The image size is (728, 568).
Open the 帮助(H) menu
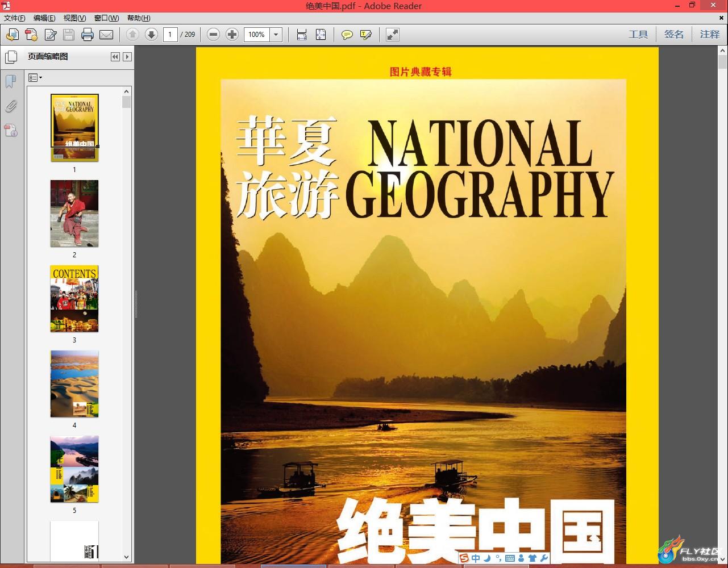click(139, 18)
